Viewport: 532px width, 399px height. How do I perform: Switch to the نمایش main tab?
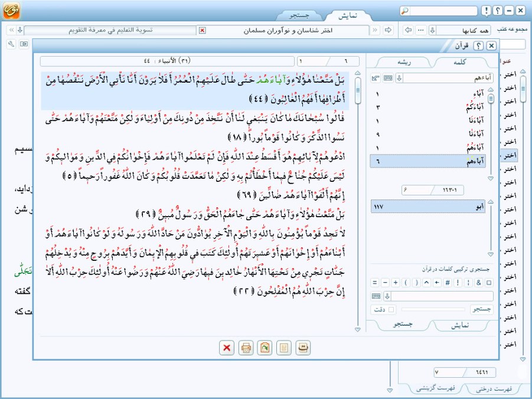point(348,15)
